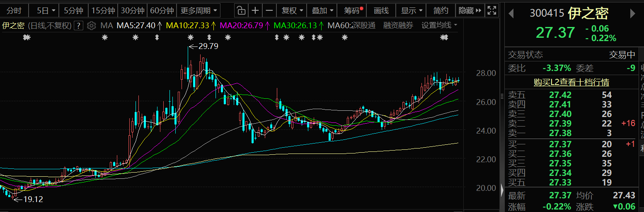Click the question mark help icon
The height and width of the screenshot is (212, 644).
point(79,25)
